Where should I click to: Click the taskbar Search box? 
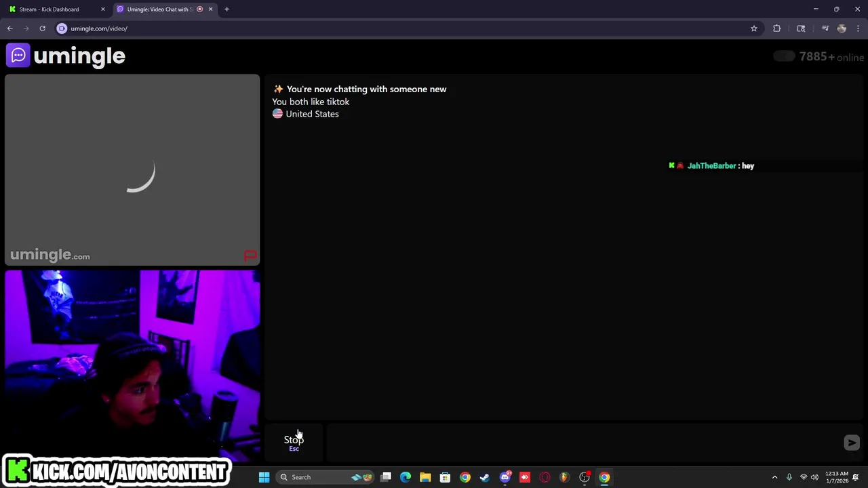coord(324,477)
